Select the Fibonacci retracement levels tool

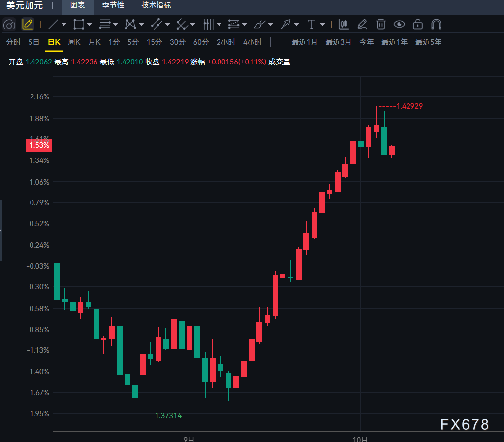(234, 25)
